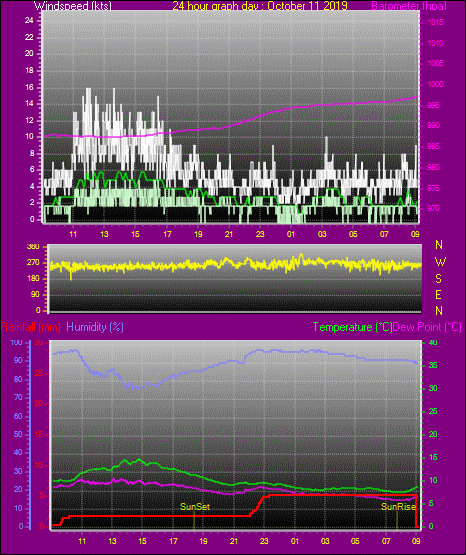Image resolution: width=466 pixels, height=555 pixels.
Task: Click the 16 windspeed axis value
Action: [29, 87]
